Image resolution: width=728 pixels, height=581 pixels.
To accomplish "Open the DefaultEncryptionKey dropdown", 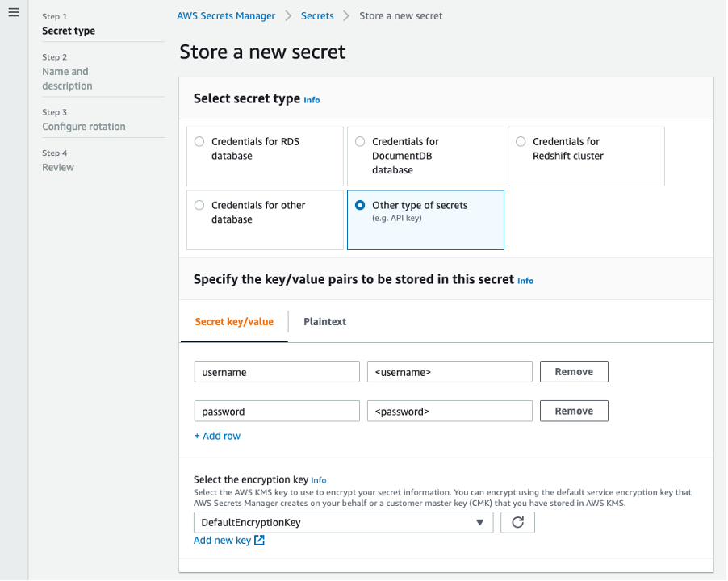I will [344, 522].
